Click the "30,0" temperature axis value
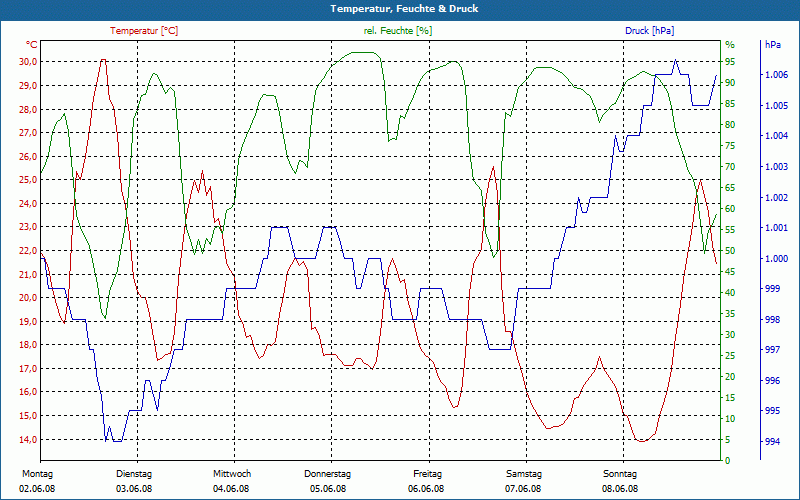 click(29, 62)
